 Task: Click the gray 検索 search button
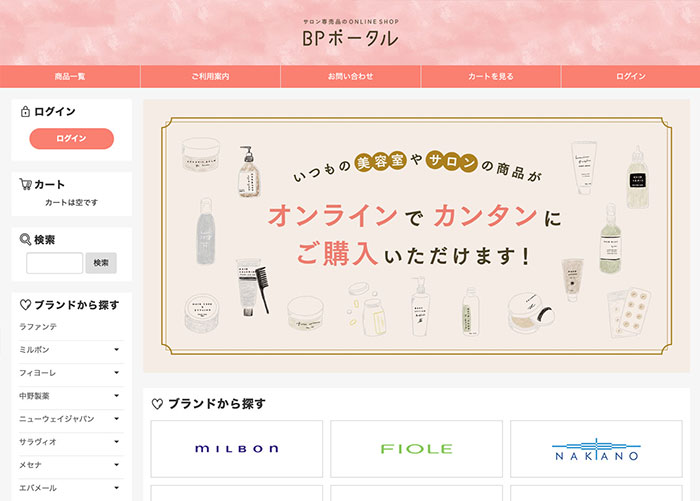point(101,263)
